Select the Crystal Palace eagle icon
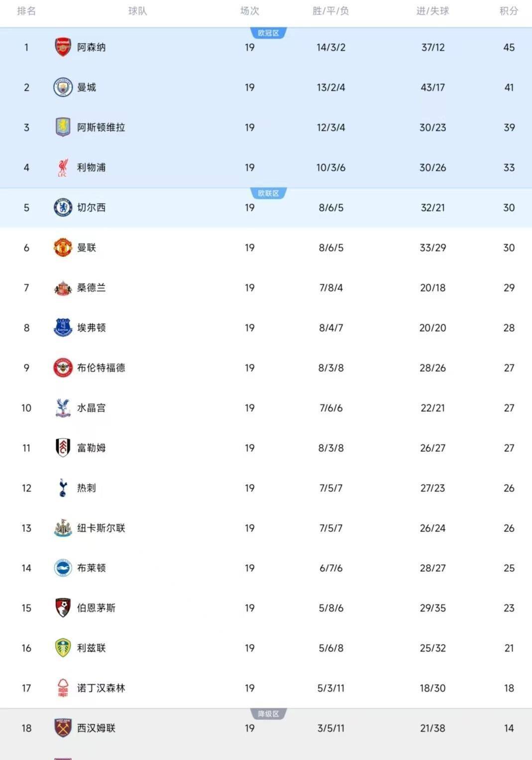 pyautogui.click(x=63, y=408)
